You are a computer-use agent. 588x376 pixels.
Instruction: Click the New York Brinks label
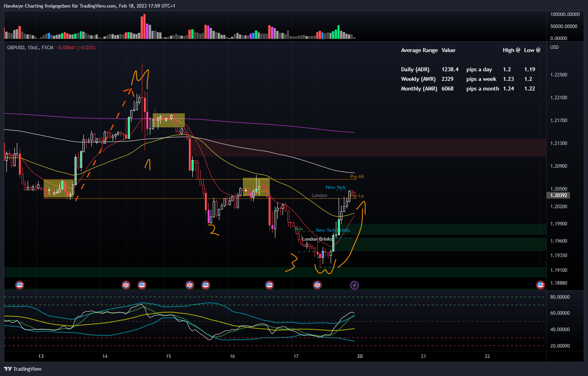click(333, 230)
